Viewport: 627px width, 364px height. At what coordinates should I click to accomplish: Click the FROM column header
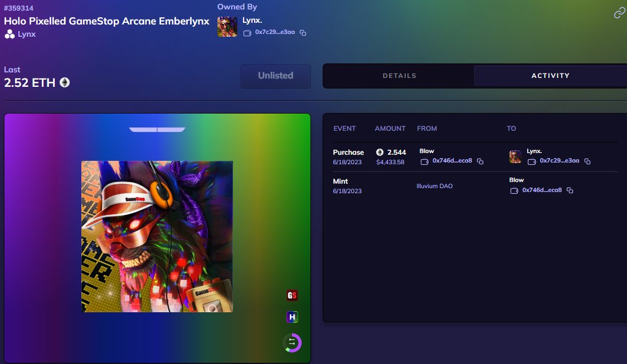click(427, 129)
